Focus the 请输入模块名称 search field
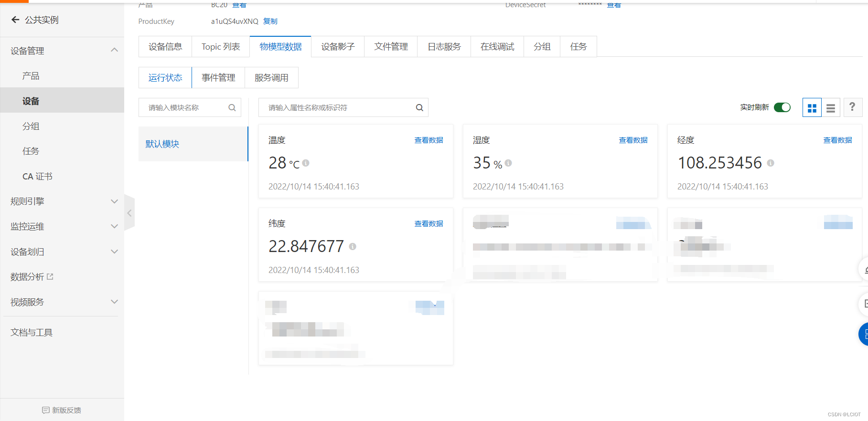868x421 pixels. coord(190,107)
